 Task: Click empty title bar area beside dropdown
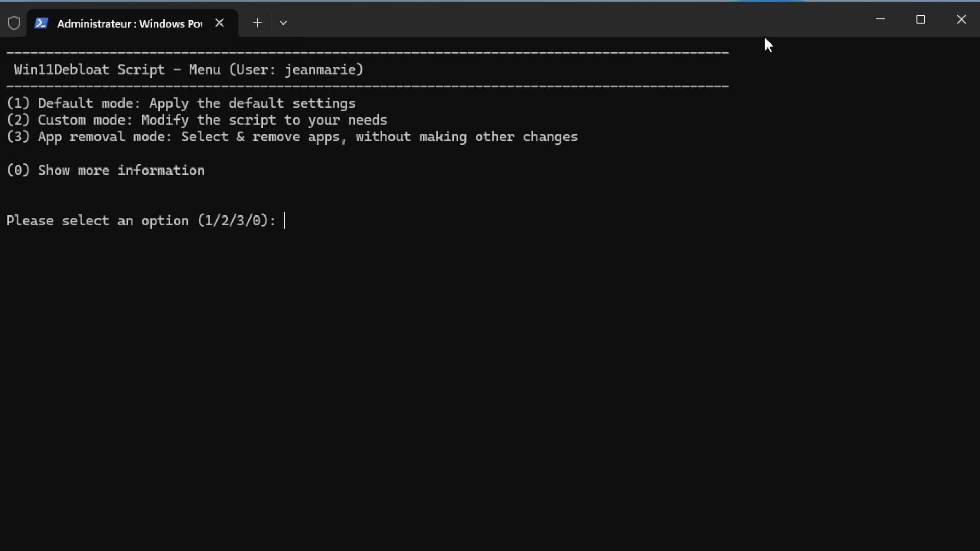point(561,20)
